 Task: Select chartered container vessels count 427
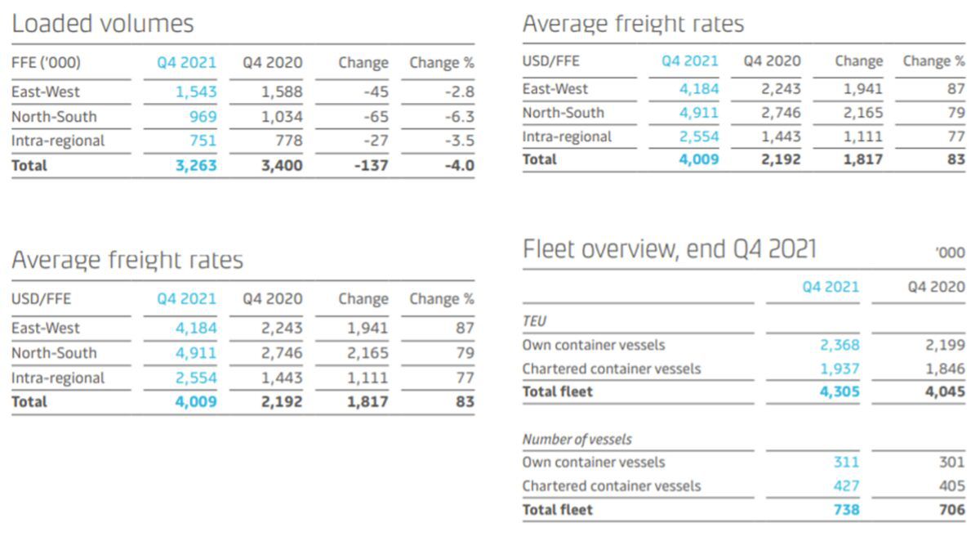pos(846,486)
